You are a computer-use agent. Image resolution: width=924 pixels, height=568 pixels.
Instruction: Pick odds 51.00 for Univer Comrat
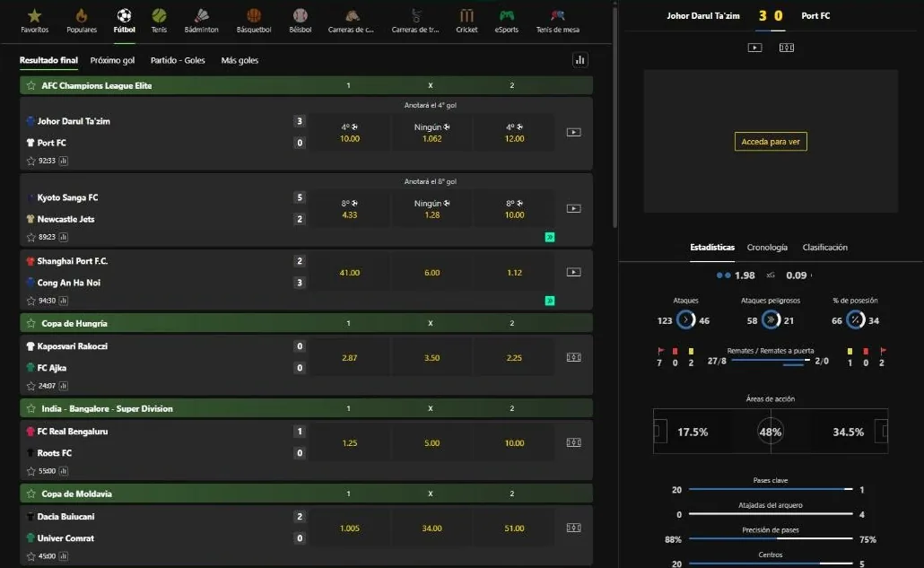pyautogui.click(x=514, y=528)
